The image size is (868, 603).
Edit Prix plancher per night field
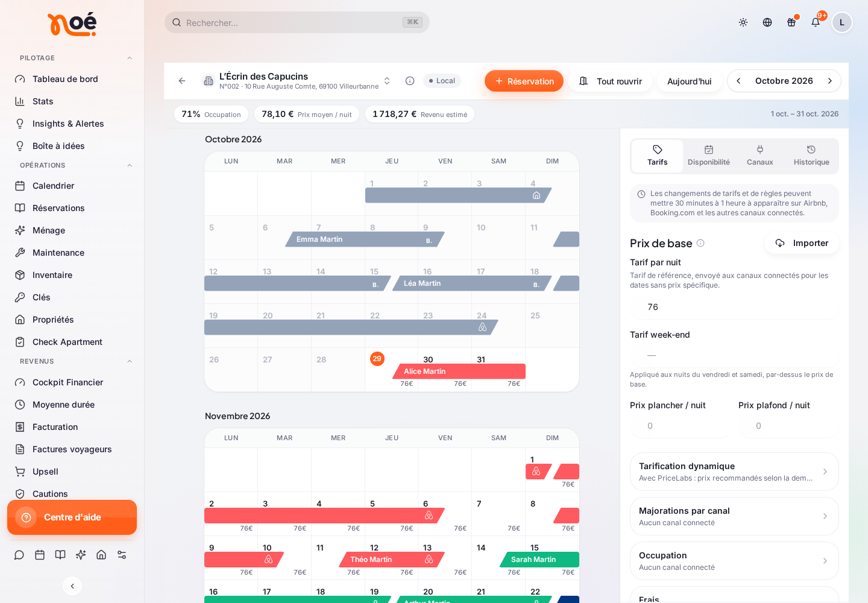pos(680,426)
